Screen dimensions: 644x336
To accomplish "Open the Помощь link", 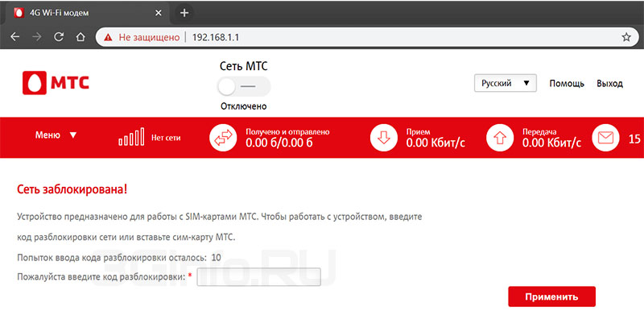I will click(x=567, y=84).
